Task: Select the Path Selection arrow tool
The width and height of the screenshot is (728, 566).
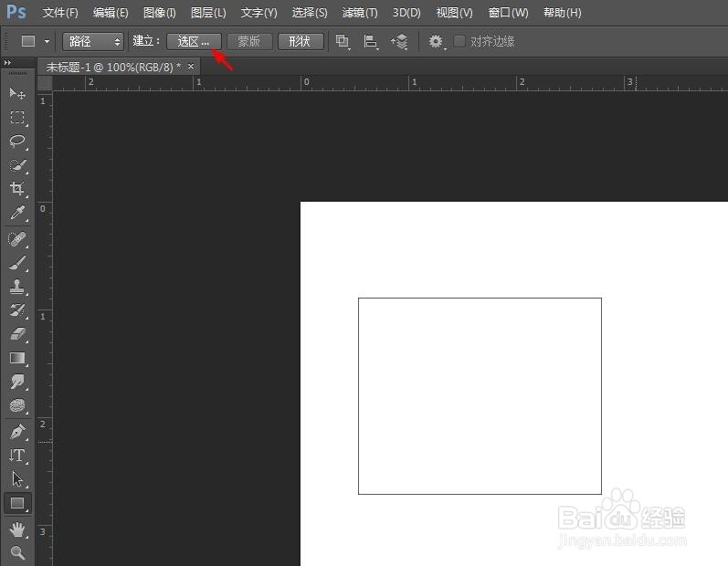Action: [x=17, y=479]
